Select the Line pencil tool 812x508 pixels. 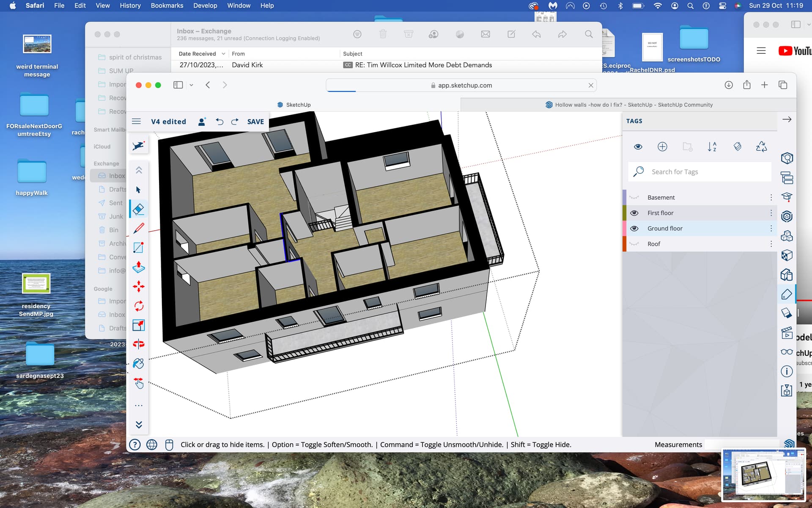click(x=139, y=229)
